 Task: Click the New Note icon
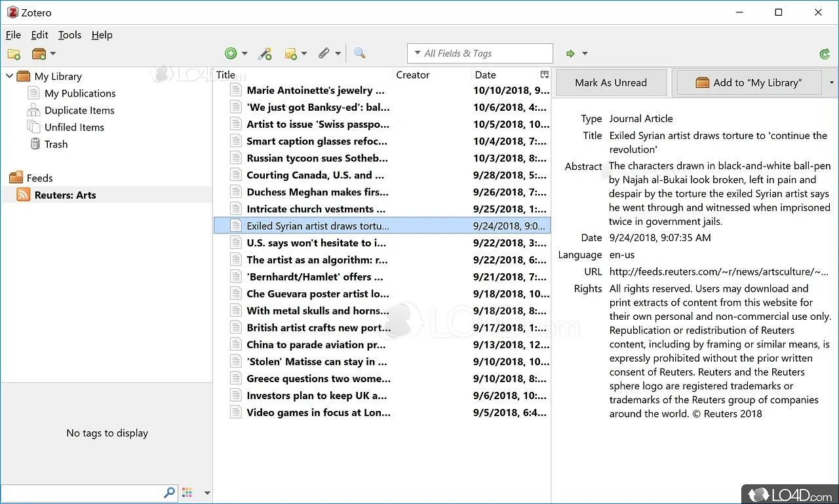click(x=290, y=54)
